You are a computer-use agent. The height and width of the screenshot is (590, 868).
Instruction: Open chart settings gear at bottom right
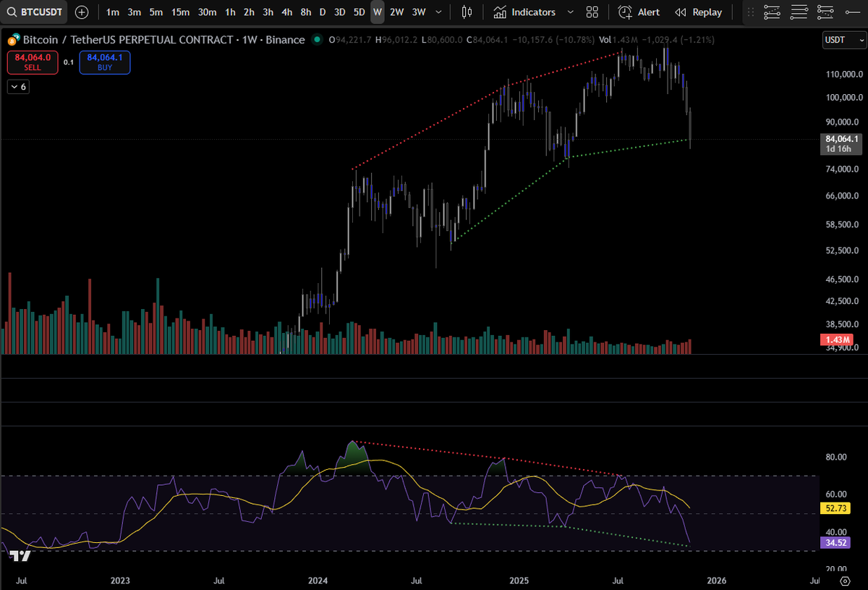[x=844, y=581]
